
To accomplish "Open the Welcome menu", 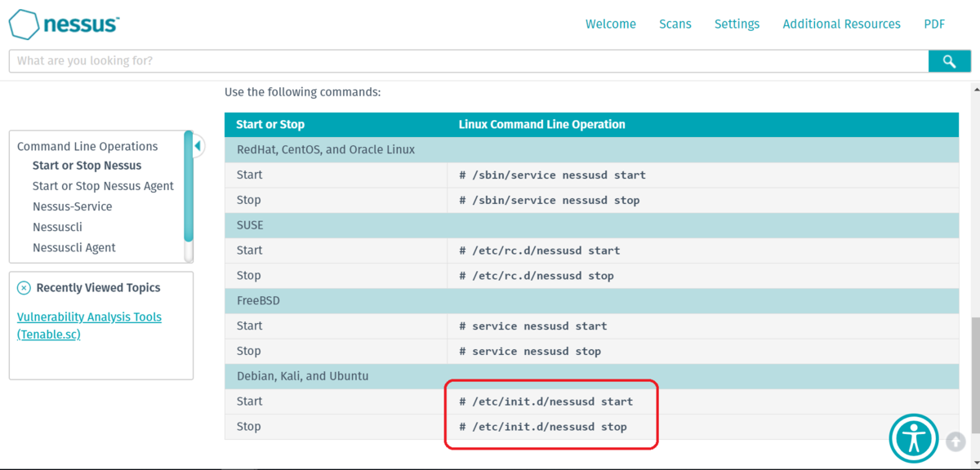I will click(x=611, y=24).
